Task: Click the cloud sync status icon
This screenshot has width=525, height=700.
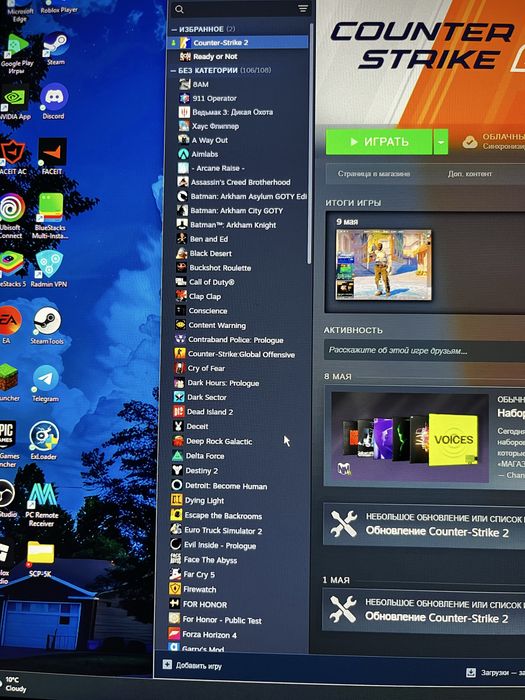Action: coord(470,142)
